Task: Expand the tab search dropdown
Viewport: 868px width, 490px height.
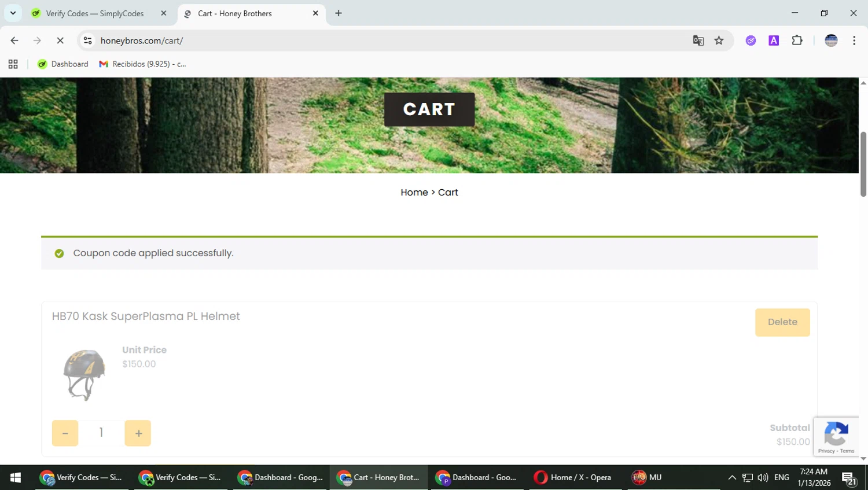Action: (x=13, y=13)
